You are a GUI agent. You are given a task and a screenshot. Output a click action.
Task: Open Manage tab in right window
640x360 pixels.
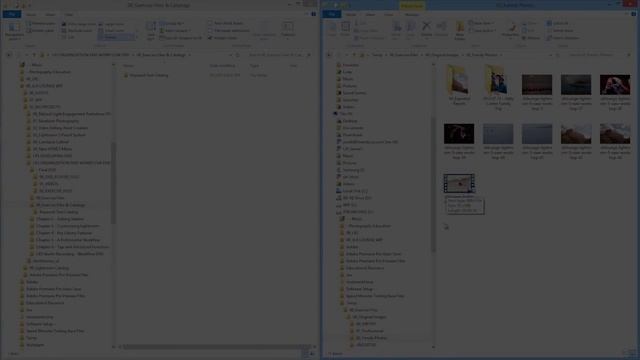coord(411,14)
